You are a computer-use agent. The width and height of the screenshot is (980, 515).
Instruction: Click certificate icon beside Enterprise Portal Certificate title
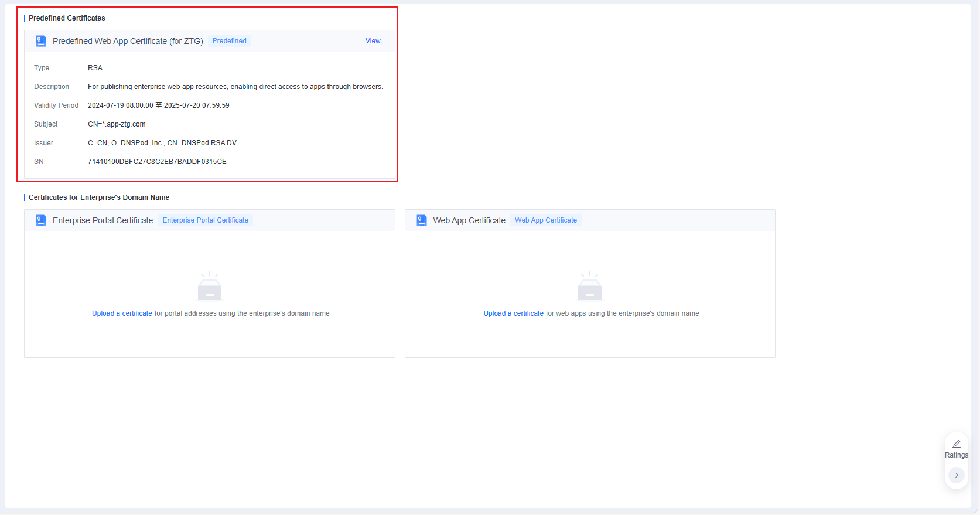(x=41, y=220)
